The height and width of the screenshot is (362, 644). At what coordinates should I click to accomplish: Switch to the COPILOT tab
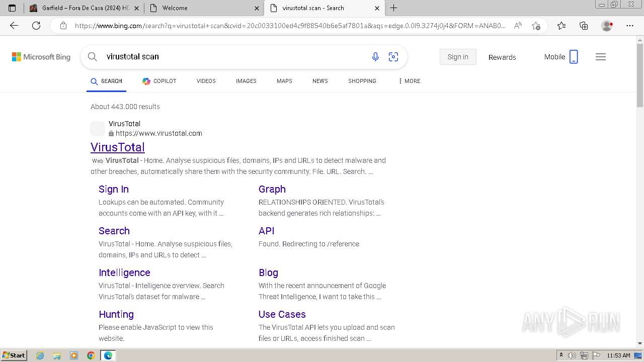(159, 81)
